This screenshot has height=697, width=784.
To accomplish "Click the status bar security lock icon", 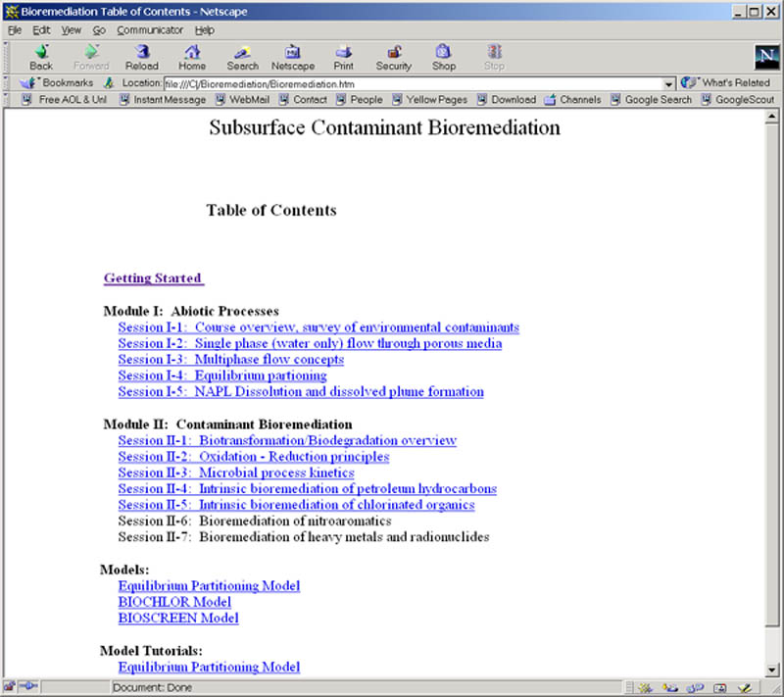I will [x=9, y=687].
